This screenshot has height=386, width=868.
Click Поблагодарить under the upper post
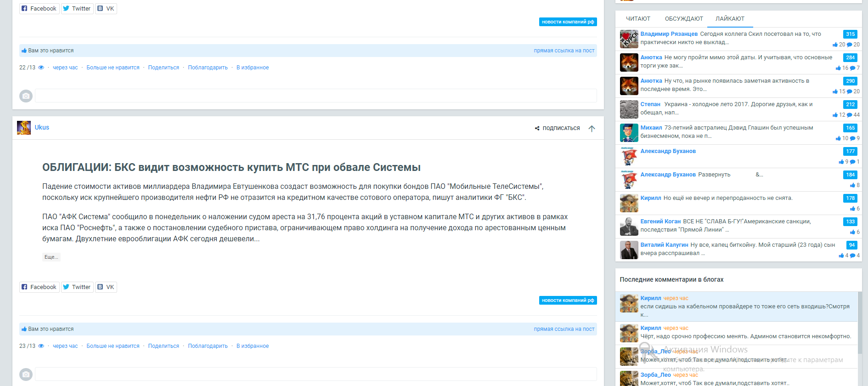click(208, 68)
